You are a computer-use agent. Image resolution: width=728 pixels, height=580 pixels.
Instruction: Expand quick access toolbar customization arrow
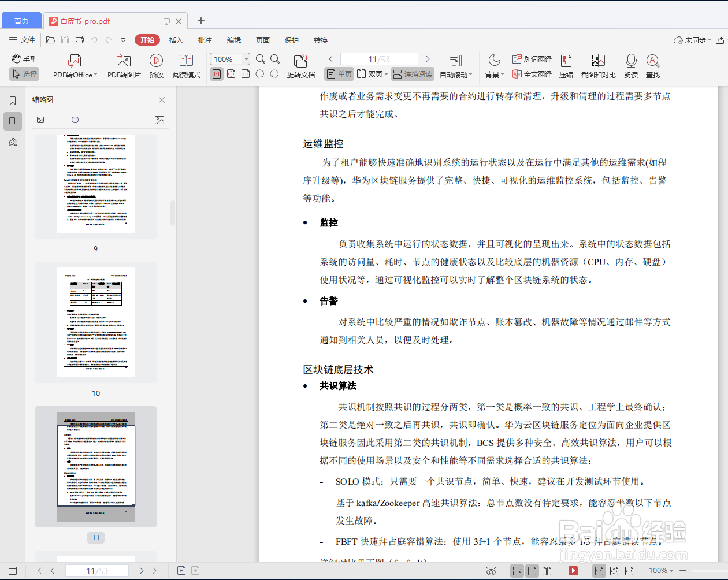pos(123,40)
